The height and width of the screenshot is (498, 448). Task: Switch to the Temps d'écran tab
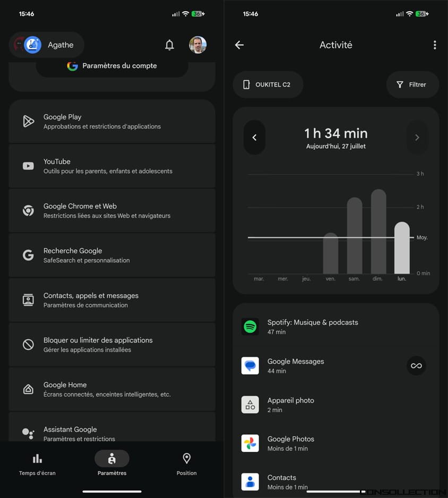[37, 465]
